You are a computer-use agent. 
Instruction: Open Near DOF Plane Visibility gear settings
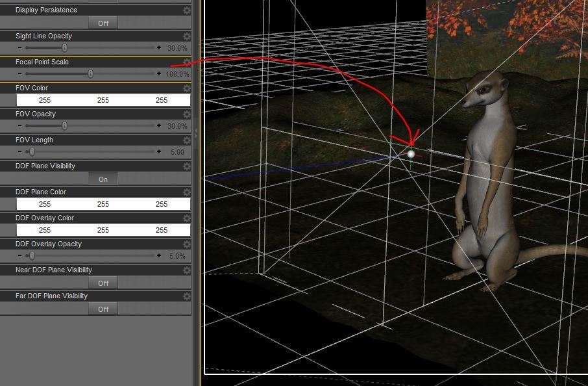pos(186,270)
